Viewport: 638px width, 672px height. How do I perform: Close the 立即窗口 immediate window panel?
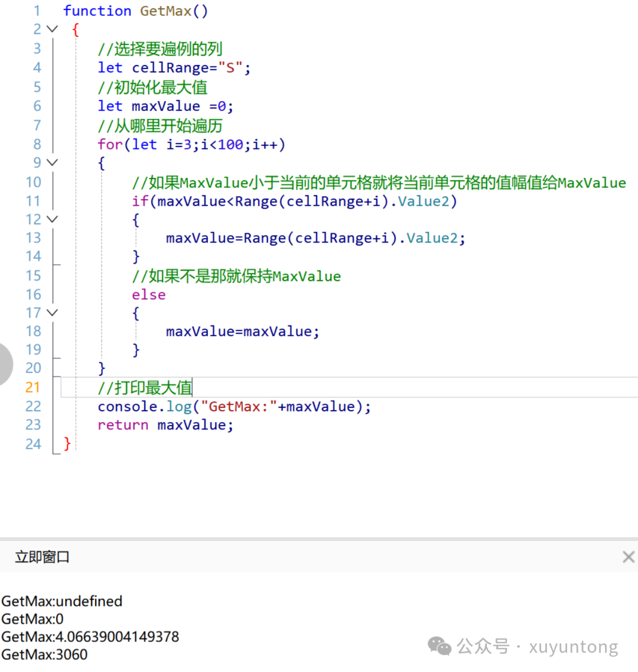coord(628,556)
